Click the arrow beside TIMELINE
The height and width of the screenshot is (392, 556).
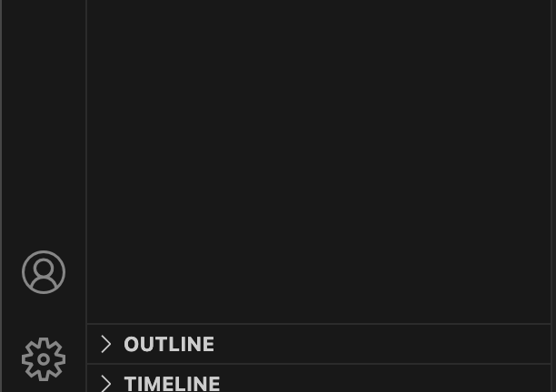point(106,383)
